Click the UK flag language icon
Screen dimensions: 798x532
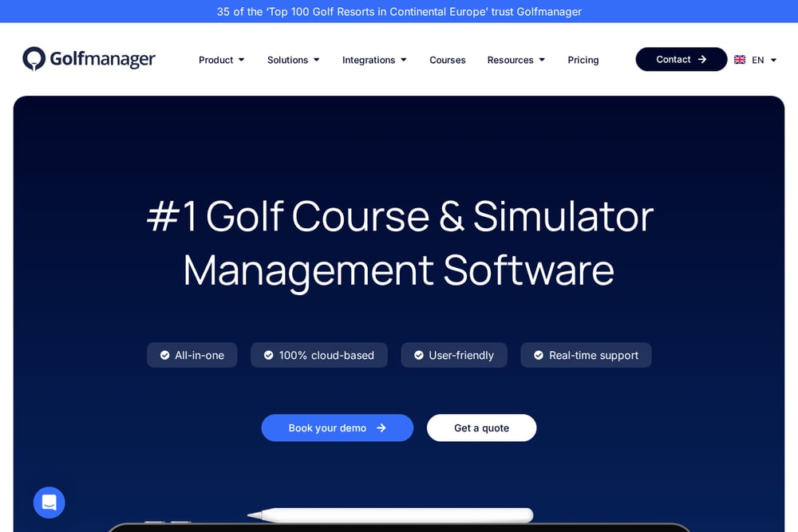pos(740,60)
